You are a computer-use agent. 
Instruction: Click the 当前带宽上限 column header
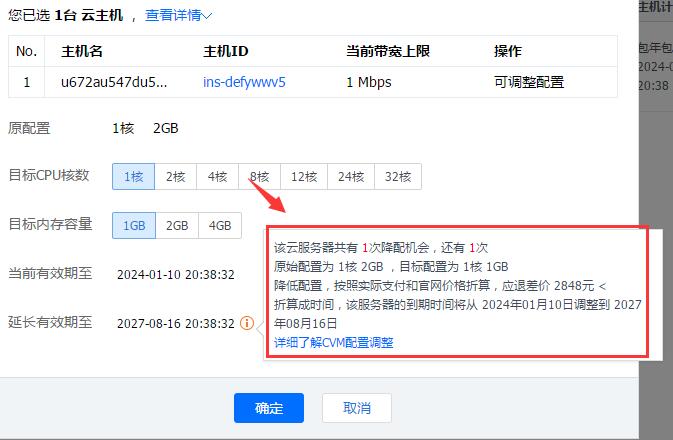point(387,51)
